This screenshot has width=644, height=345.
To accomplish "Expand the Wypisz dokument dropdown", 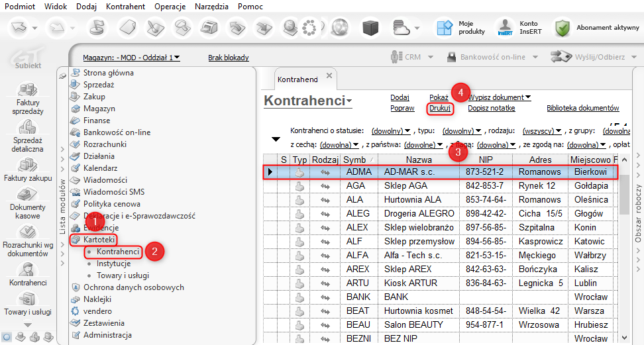I will pos(500,97).
